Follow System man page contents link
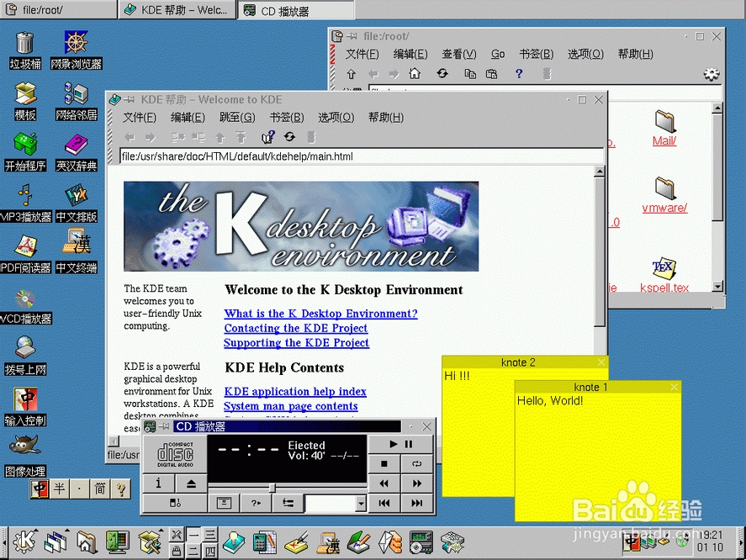This screenshot has height=560, width=746. (x=291, y=406)
